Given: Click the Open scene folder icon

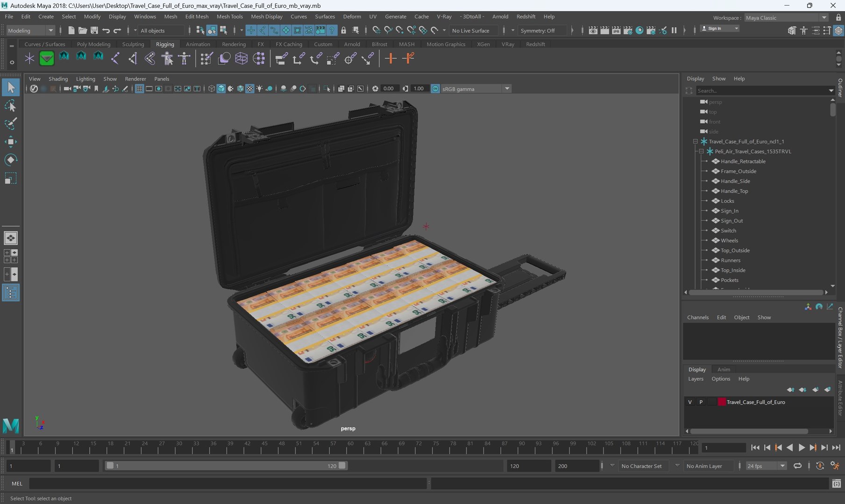Looking at the screenshot, I should 83,30.
